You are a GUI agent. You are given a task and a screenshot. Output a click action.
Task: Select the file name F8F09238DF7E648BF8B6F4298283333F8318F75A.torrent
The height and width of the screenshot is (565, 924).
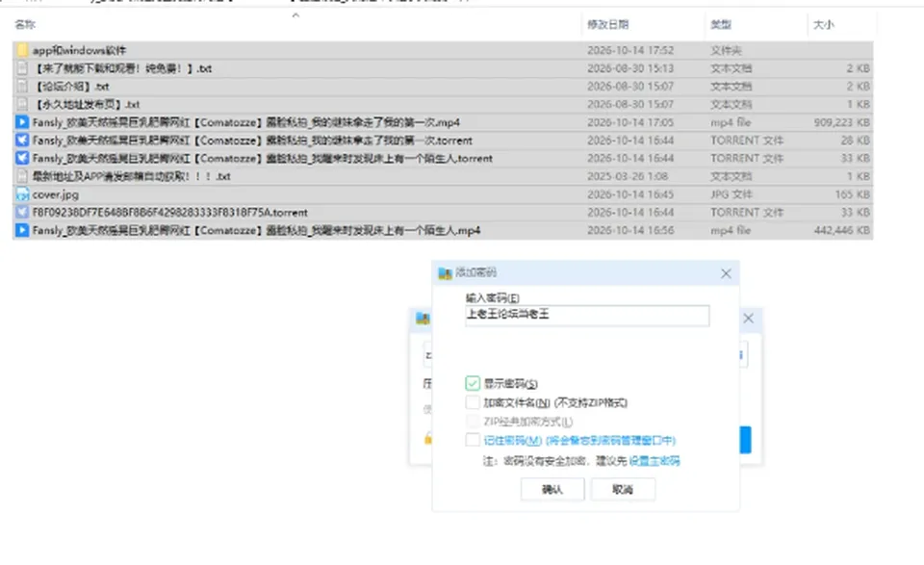coord(169,212)
